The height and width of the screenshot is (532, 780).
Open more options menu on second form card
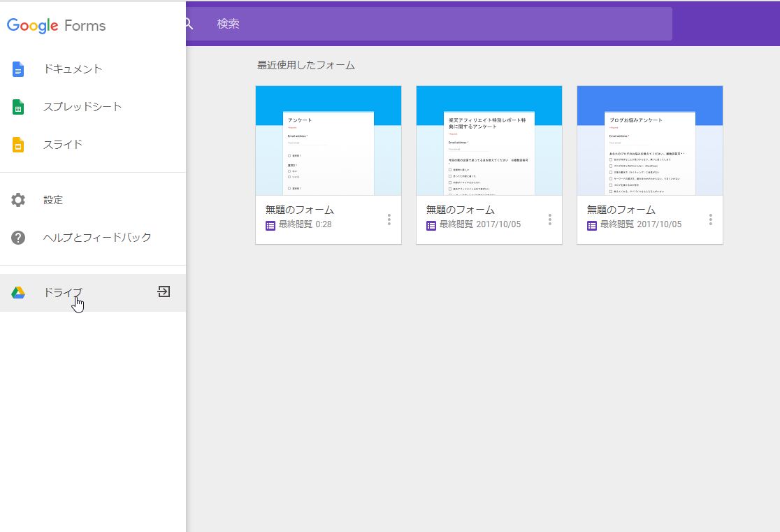tap(549, 220)
